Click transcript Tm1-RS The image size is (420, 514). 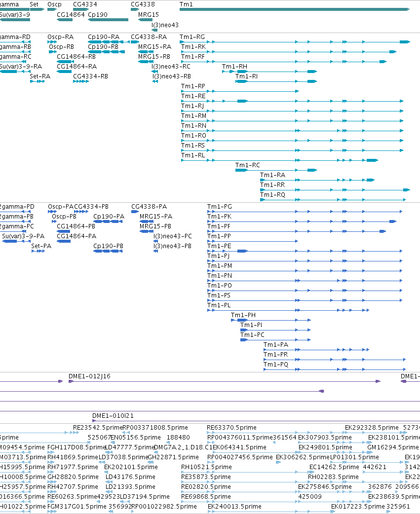pyautogui.click(x=292, y=150)
